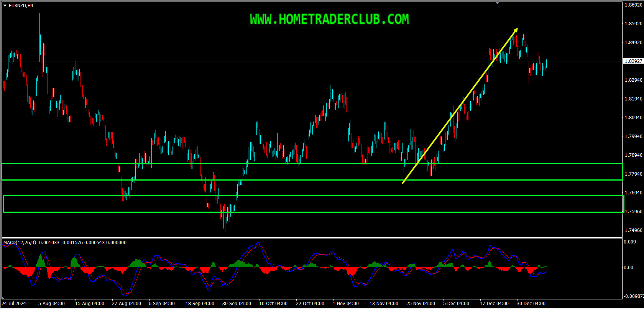Viewport: 644px width, 309px height.
Task: Select the lower green rectangle support zone
Action: coord(314,204)
